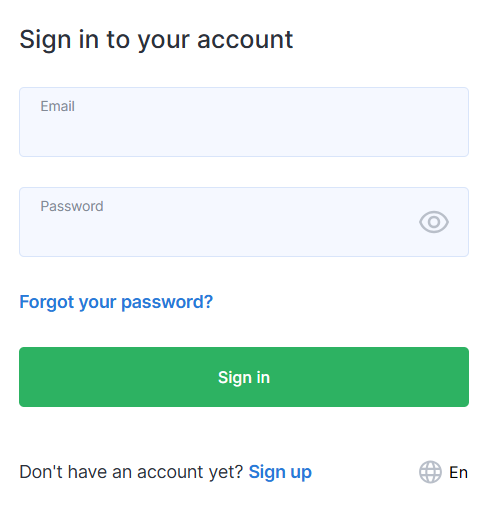This screenshot has width=493, height=506.
Task: Click the Don't have an account yet text
Action: click(131, 472)
